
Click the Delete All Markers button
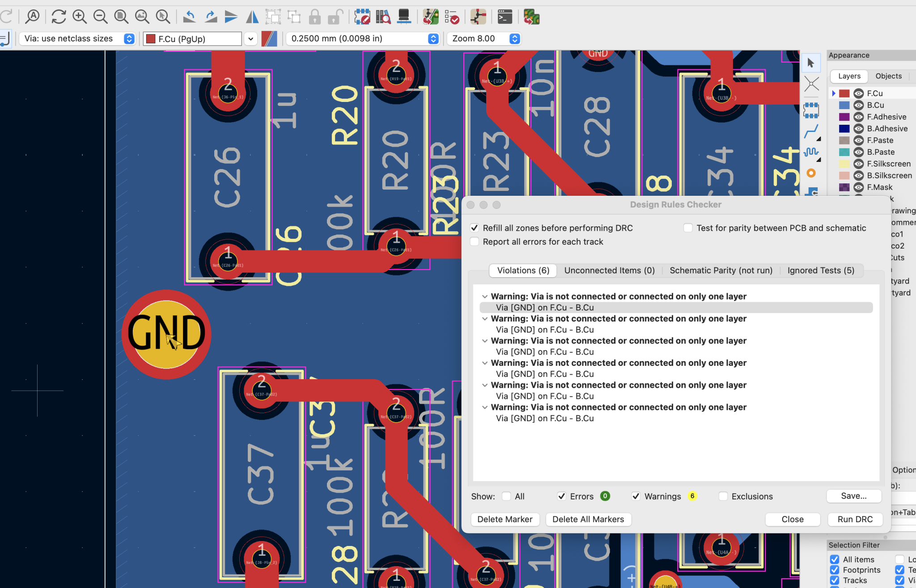click(x=588, y=519)
